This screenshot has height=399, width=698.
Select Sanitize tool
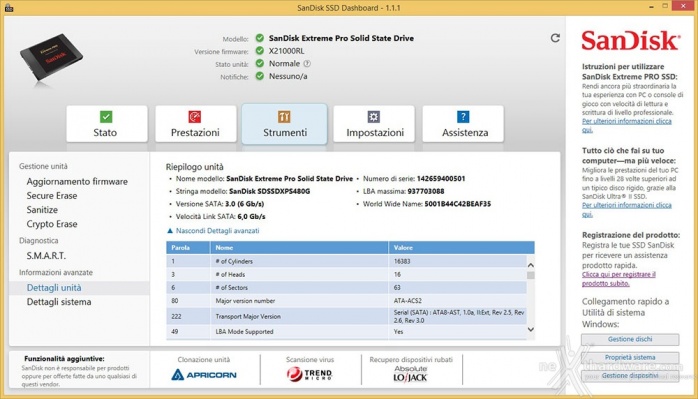click(42, 210)
